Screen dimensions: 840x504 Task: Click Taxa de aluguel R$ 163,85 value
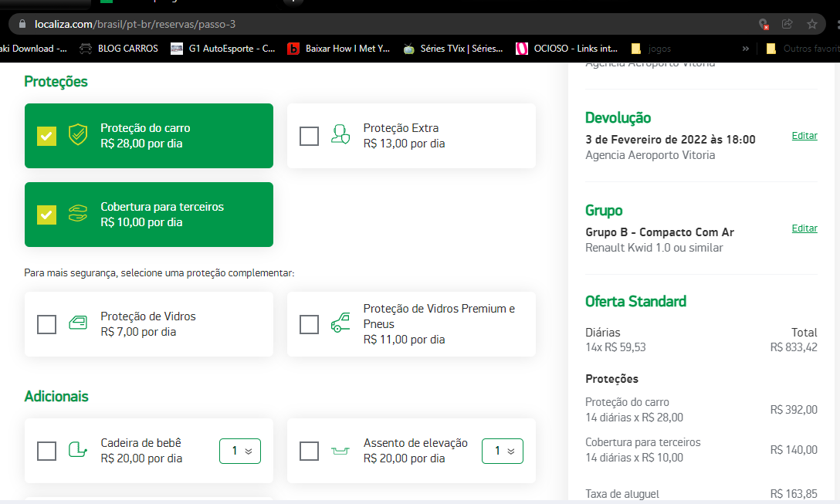794,494
